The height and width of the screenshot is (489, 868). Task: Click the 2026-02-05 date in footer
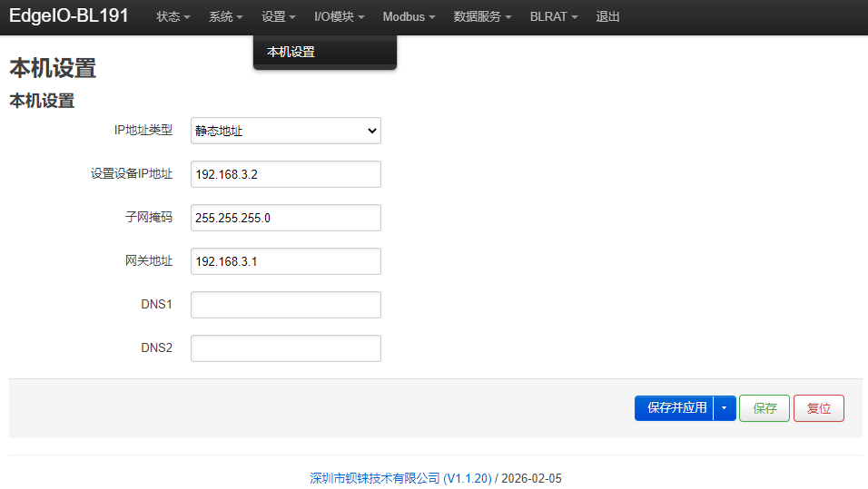click(x=531, y=478)
